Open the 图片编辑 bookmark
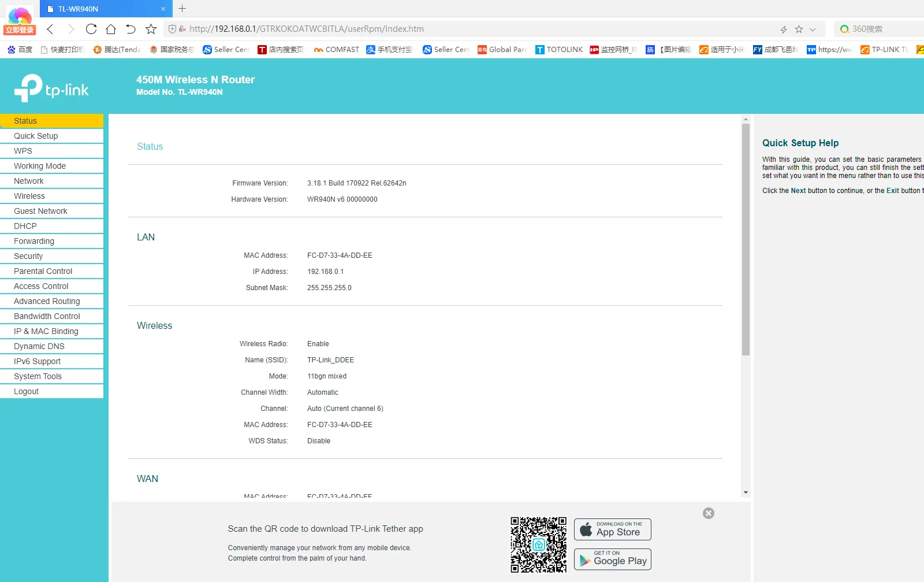 click(668, 50)
